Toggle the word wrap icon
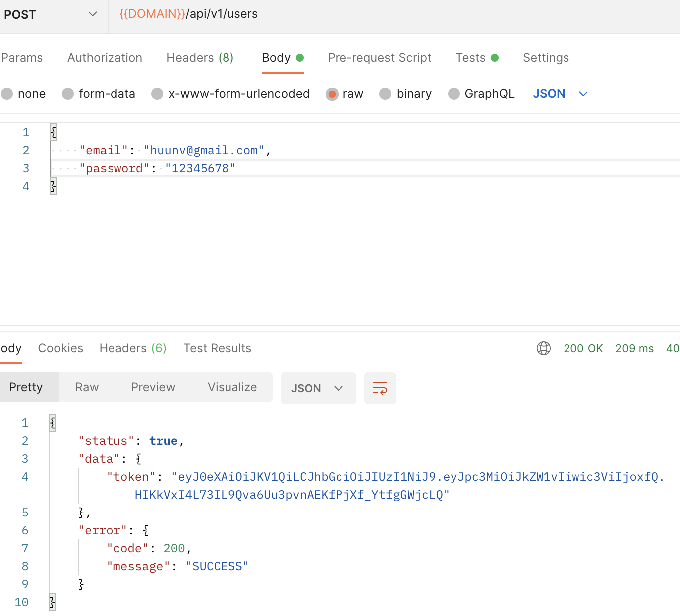 pyautogui.click(x=380, y=388)
